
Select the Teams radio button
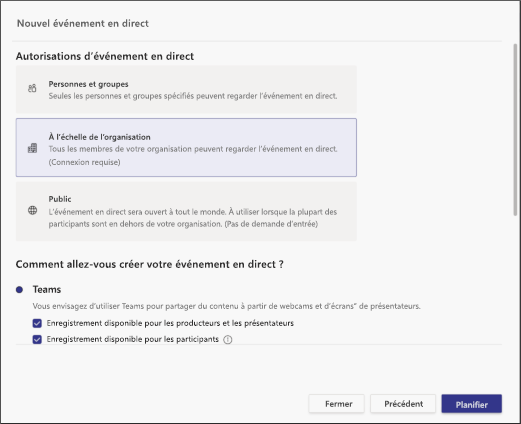(19, 290)
